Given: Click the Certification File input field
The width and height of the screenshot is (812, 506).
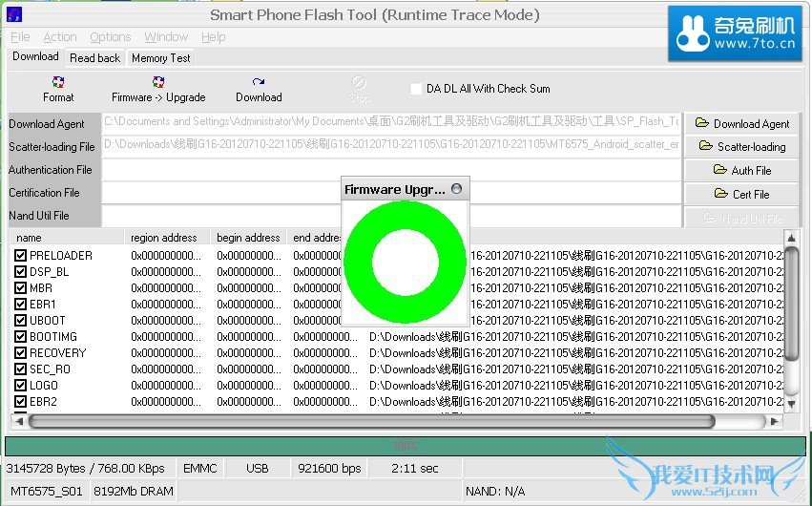Looking at the screenshot, I should click(x=391, y=193).
